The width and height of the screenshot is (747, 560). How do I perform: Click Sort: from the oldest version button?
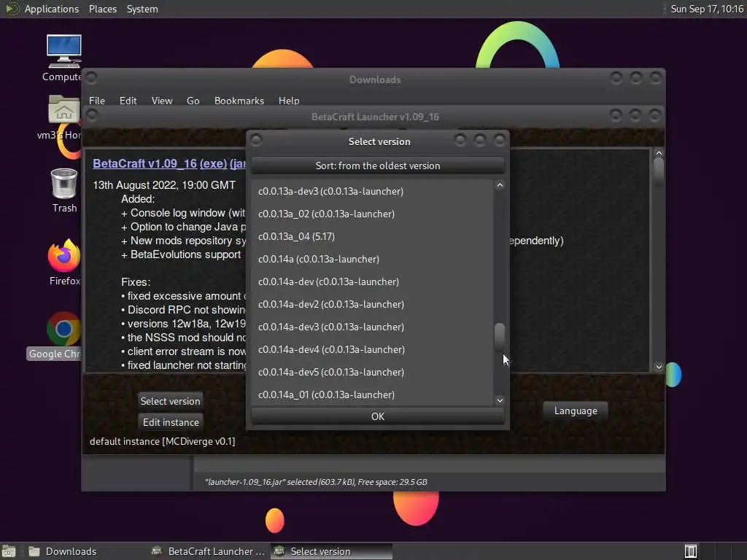(378, 166)
